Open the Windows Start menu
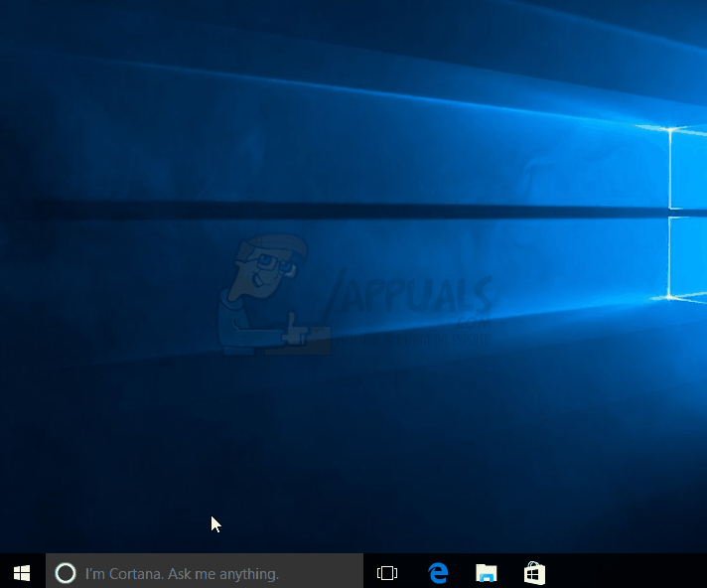The height and width of the screenshot is (588, 707). [x=22, y=572]
